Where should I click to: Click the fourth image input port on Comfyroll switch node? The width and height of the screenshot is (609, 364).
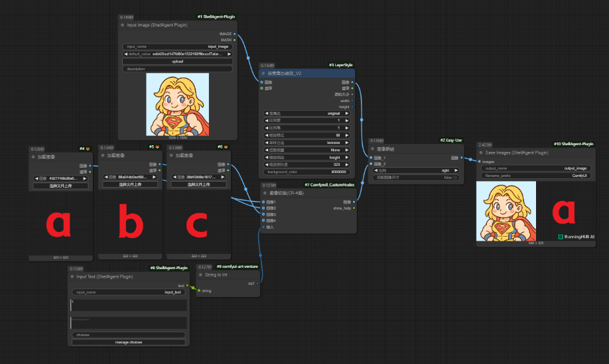263,220
